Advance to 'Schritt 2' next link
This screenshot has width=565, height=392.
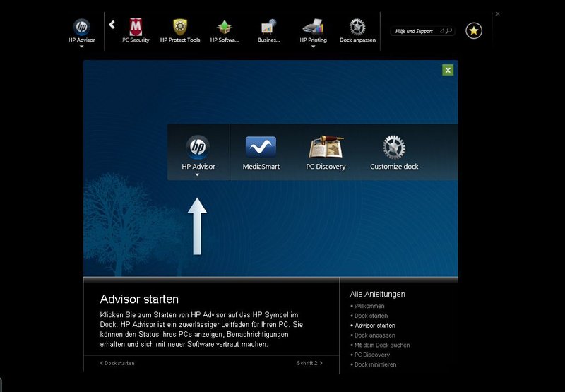[309, 363]
